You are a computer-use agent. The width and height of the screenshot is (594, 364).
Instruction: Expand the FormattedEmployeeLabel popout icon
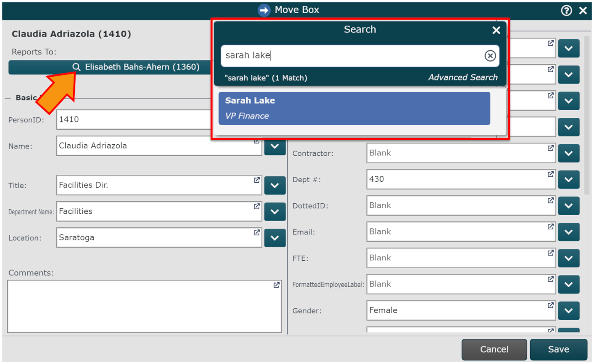click(x=551, y=279)
